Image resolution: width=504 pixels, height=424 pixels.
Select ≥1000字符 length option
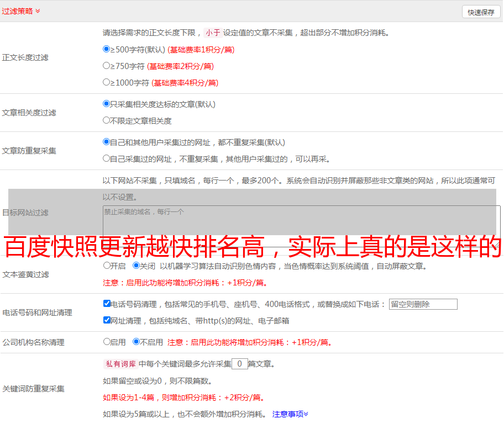(107, 82)
